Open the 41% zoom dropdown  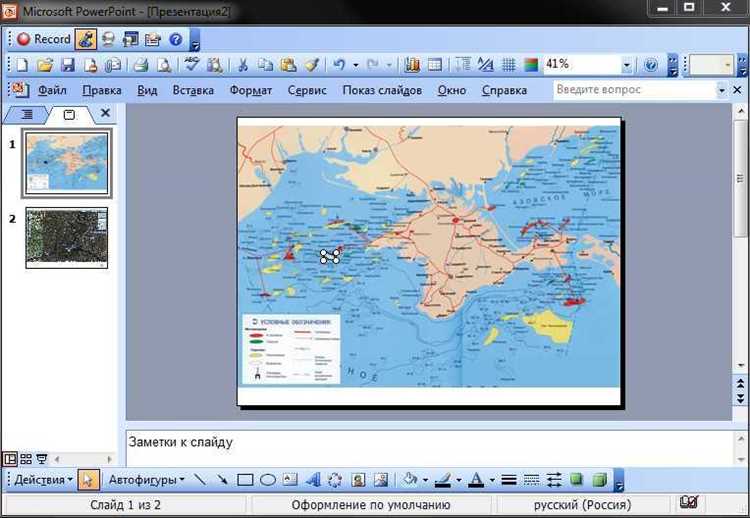point(627,65)
